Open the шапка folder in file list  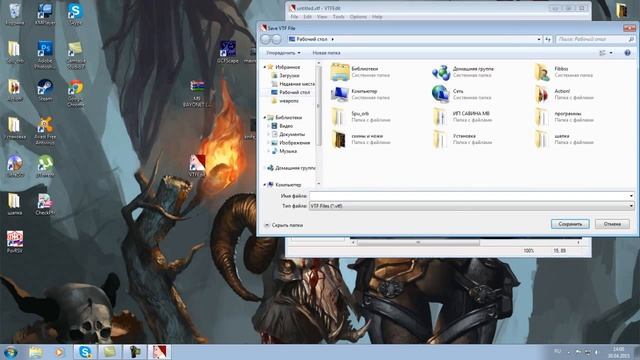coord(564,139)
